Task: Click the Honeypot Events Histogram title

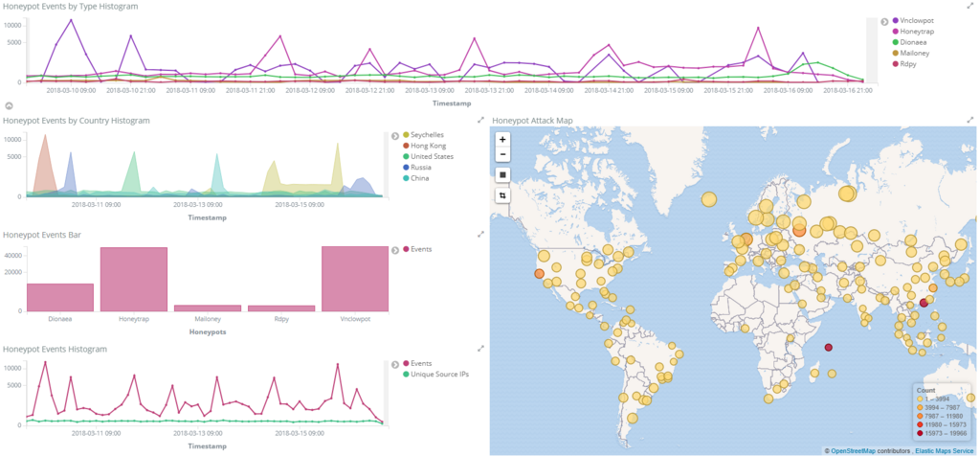Action: tap(55, 349)
